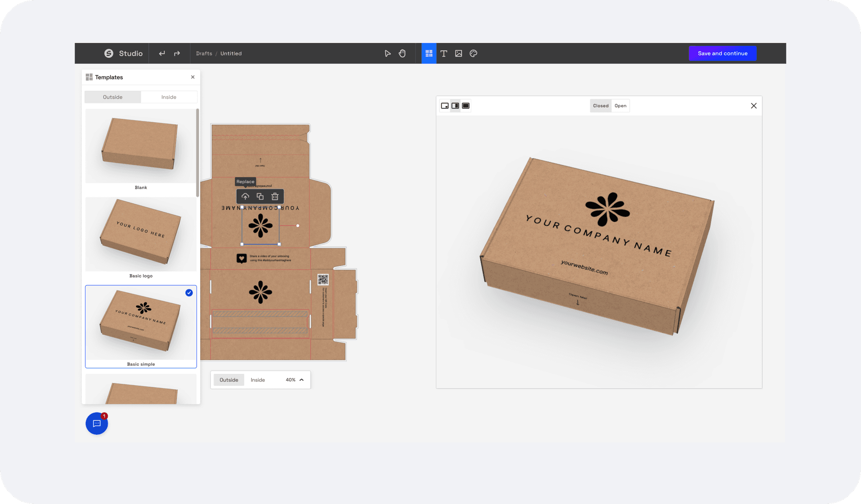
Task: Choose the Basic logo template thumbnail
Action: click(141, 234)
